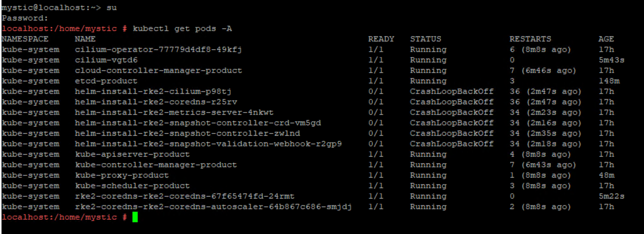Click the 148m age value
Image resolution: width=644 pixels, height=234 pixels.
[609, 81]
